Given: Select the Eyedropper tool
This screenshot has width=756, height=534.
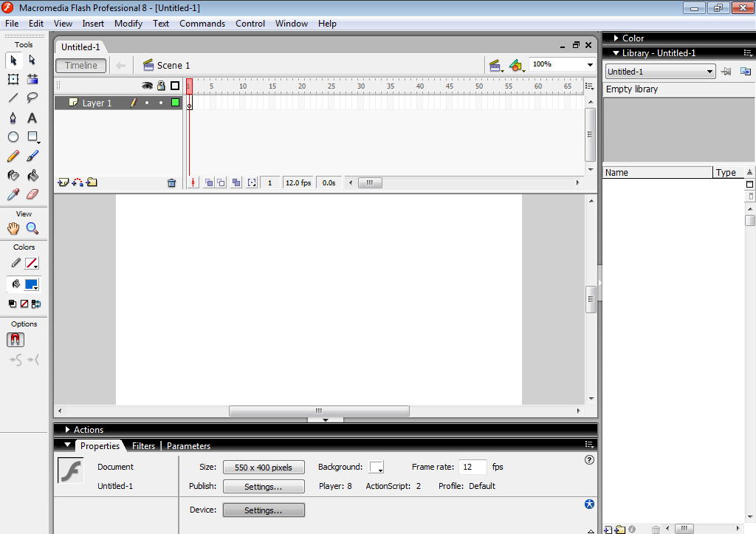Looking at the screenshot, I should tap(13, 194).
